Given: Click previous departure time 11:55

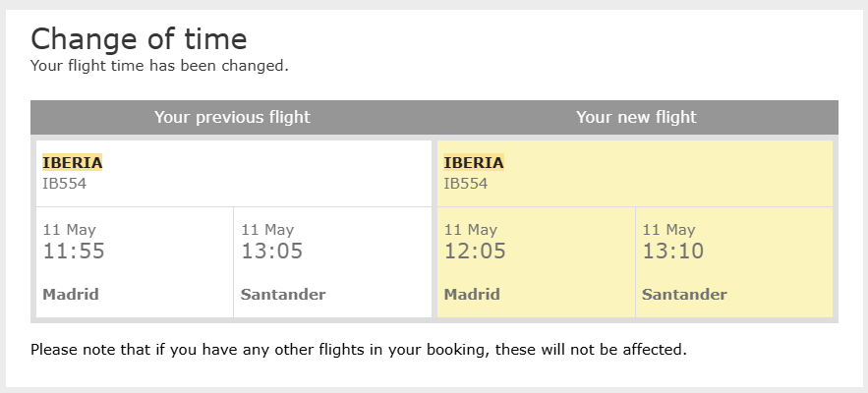Looking at the screenshot, I should pos(74,252).
